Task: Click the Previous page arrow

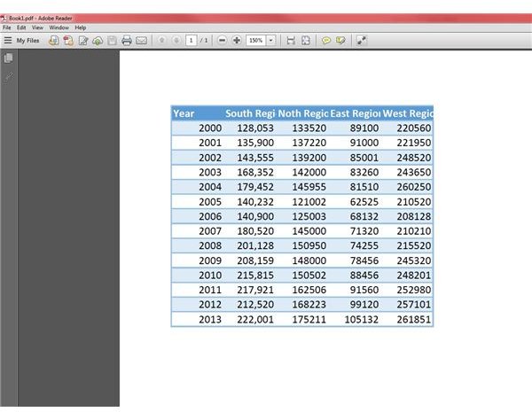Action: click(x=162, y=41)
